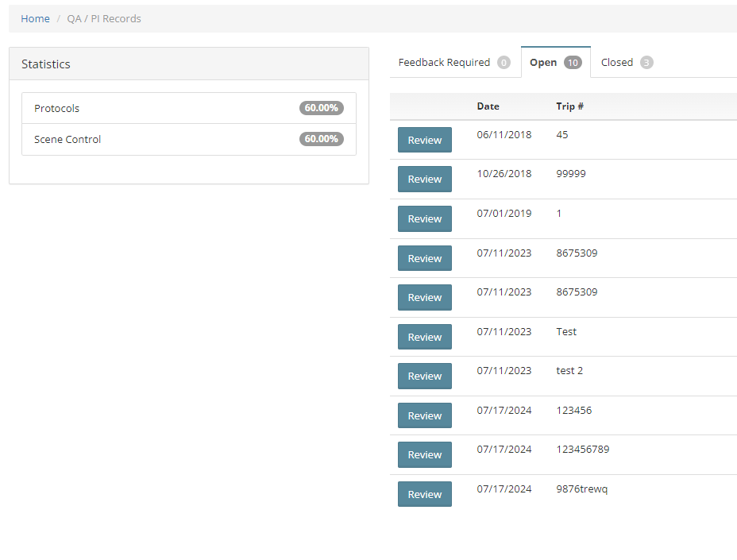Click the Open tab count badge

[573, 63]
